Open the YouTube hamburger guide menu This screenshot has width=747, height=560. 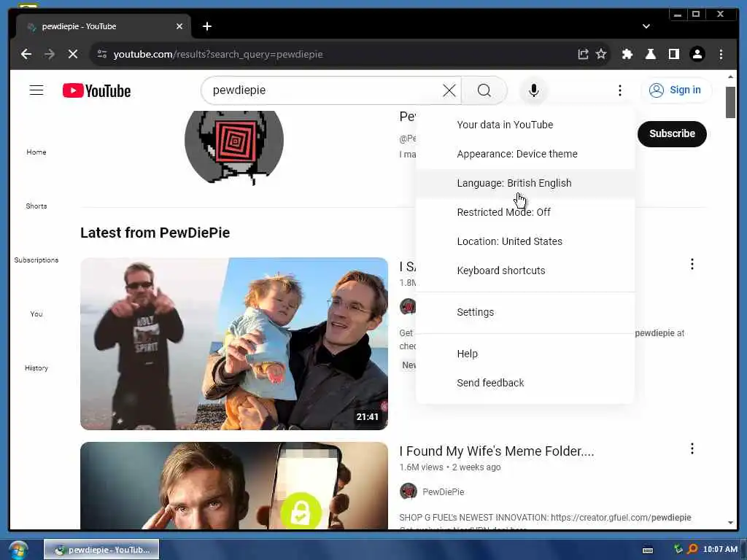tap(36, 90)
